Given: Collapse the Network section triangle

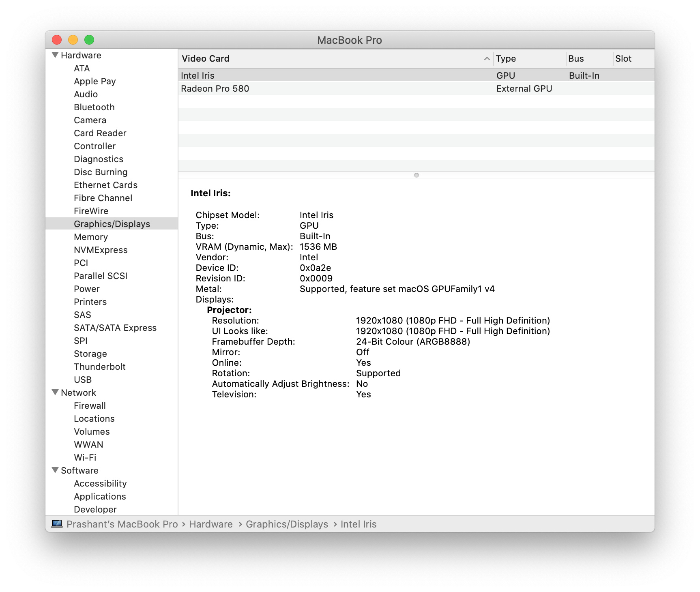Looking at the screenshot, I should click(55, 392).
